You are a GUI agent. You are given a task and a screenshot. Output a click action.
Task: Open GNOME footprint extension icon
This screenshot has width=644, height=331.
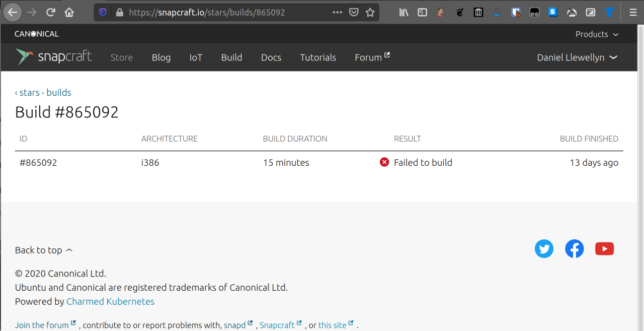[x=459, y=12]
